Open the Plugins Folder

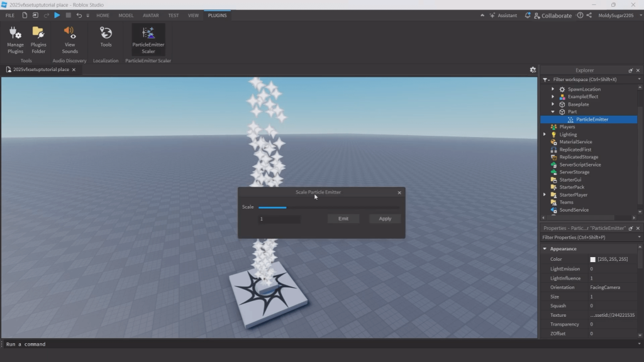38,40
